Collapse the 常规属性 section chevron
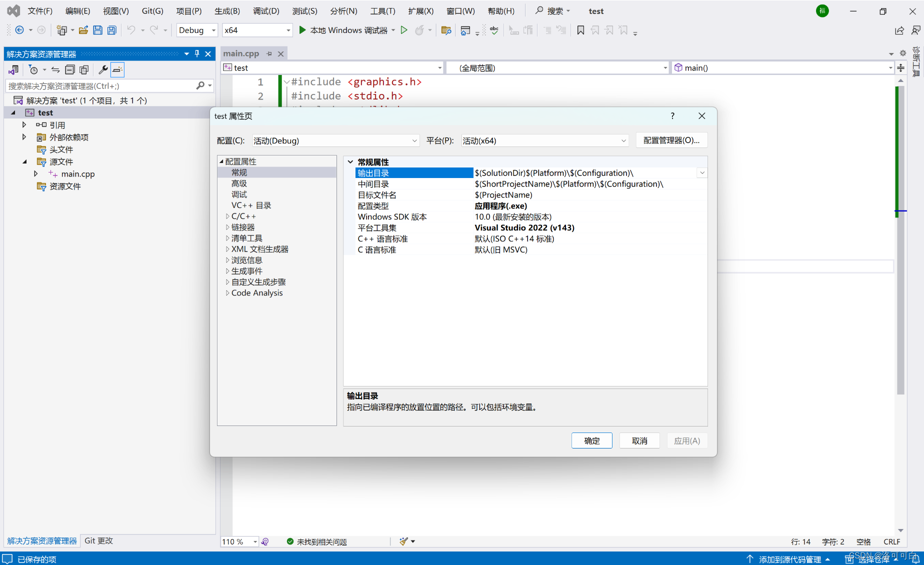 (x=350, y=162)
